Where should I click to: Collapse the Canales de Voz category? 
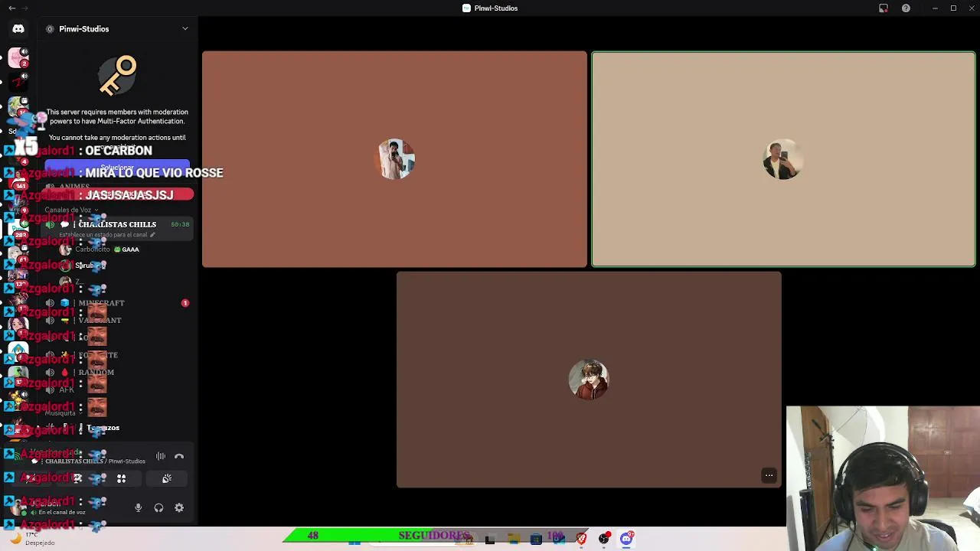tap(70, 210)
